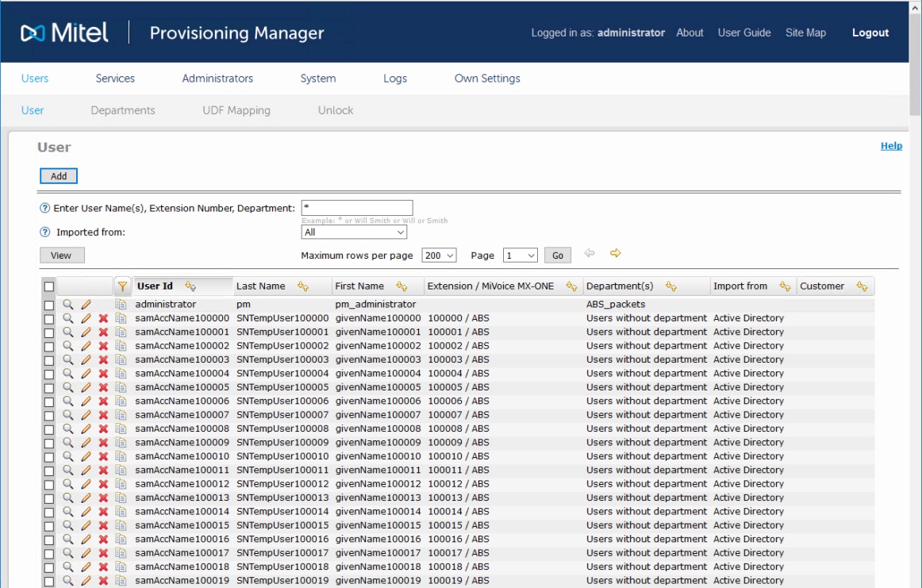This screenshot has height=588, width=922.
Task: Sort the Department(s) column using sort icon
Action: point(671,286)
